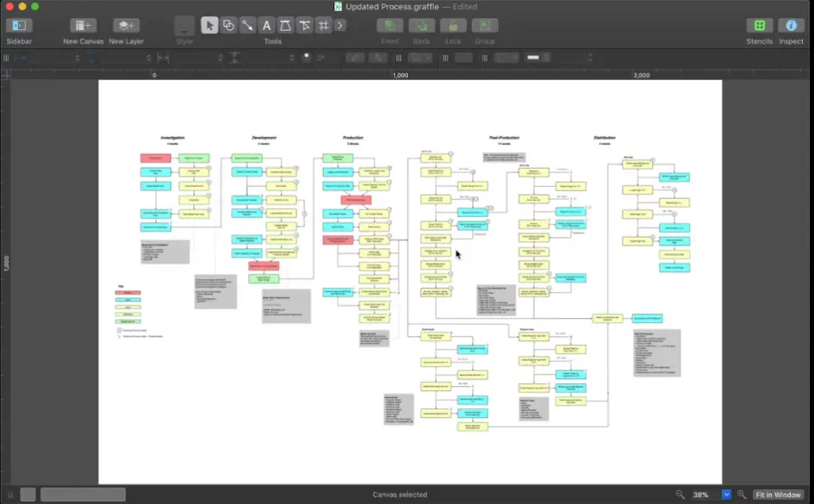This screenshot has height=504, width=814.
Task: Add a New Canvas
Action: pos(83,26)
